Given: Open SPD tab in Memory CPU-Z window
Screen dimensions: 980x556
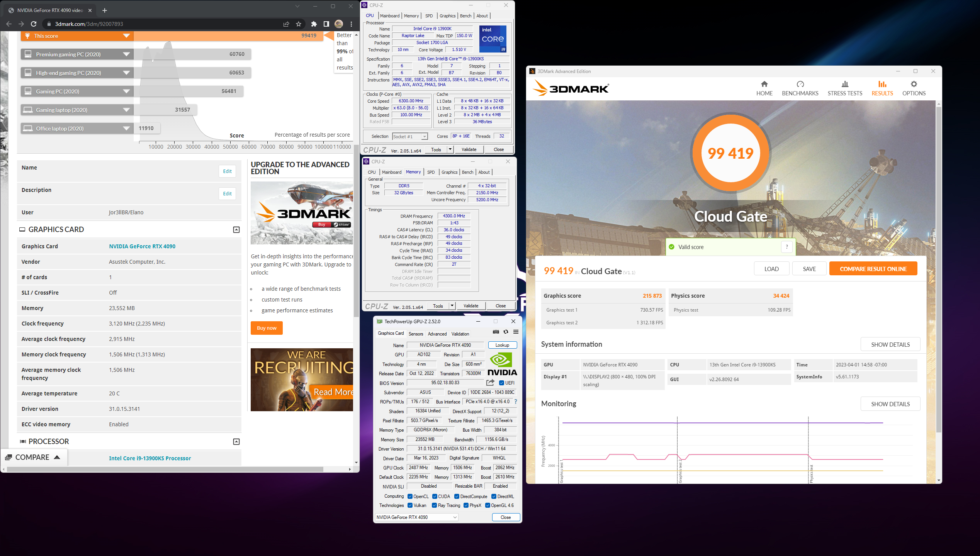Looking at the screenshot, I should 431,172.
